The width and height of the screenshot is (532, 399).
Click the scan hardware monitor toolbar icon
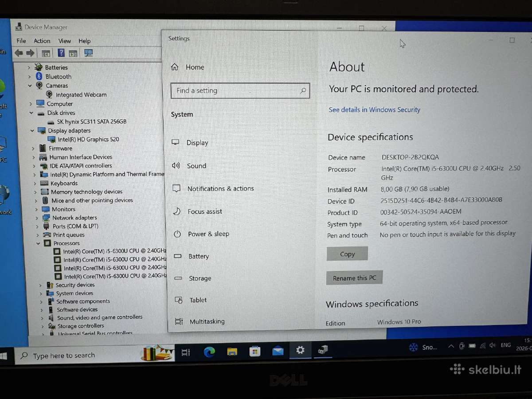(x=88, y=53)
